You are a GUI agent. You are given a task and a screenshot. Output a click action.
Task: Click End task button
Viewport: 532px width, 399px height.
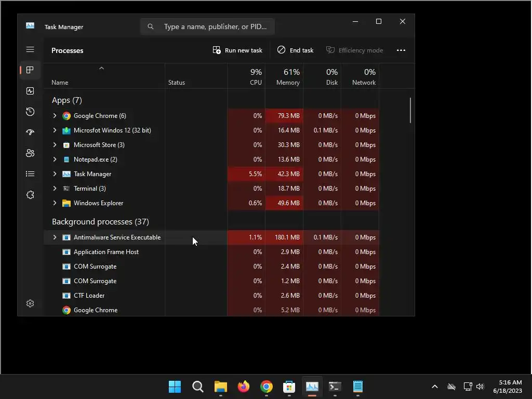pos(295,50)
